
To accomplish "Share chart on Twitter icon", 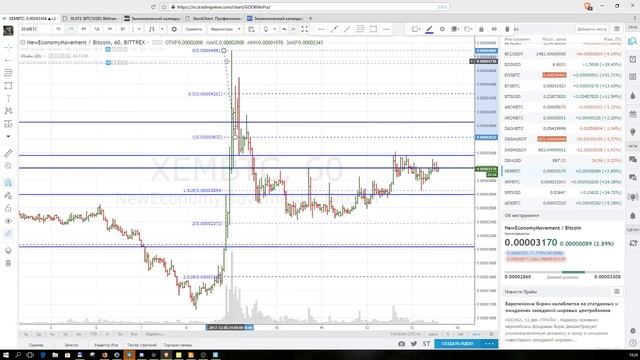I will coord(414,344).
